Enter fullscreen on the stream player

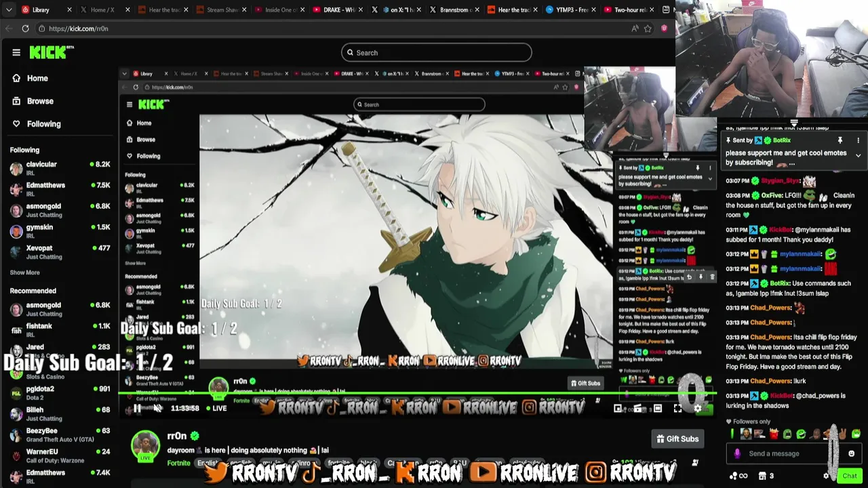click(x=677, y=408)
